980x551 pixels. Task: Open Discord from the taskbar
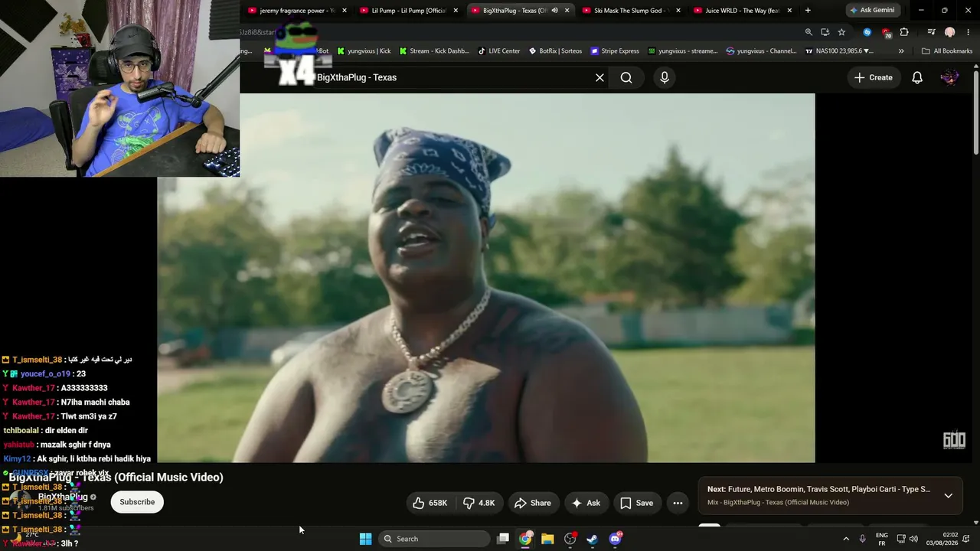tap(615, 539)
